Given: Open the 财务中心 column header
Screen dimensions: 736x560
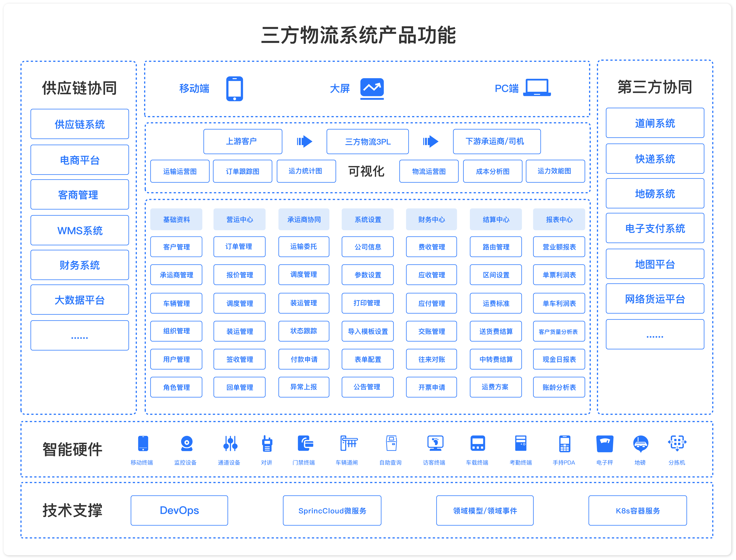Looking at the screenshot, I should [x=431, y=219].
